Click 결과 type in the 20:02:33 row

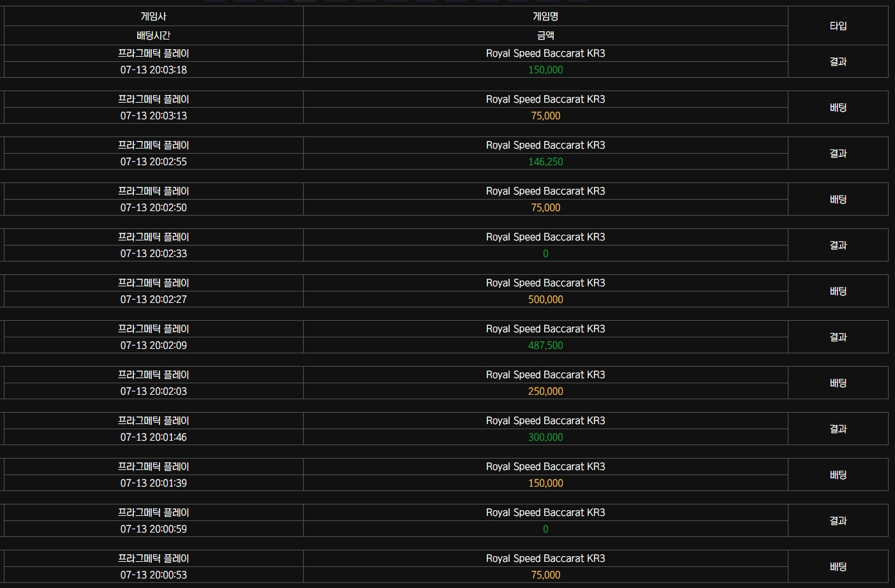pos(838,246)
